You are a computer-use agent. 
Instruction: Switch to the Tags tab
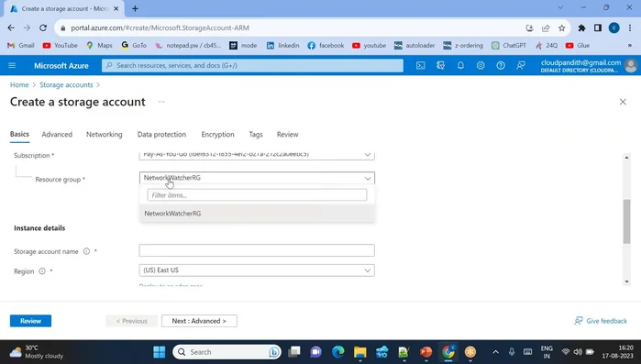(x=256, y=135)
